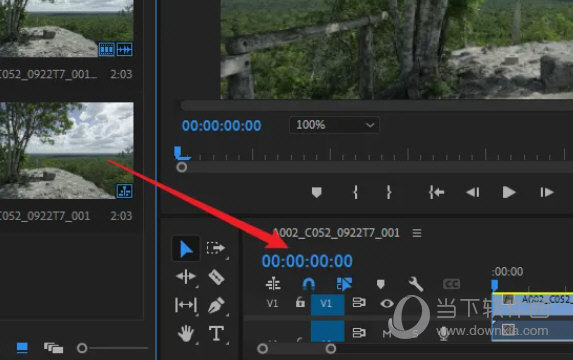Screen dimensions: 573x360
Task: Select A002_C052_0922T7_001 sequence tab
Action: pos(336,233)
